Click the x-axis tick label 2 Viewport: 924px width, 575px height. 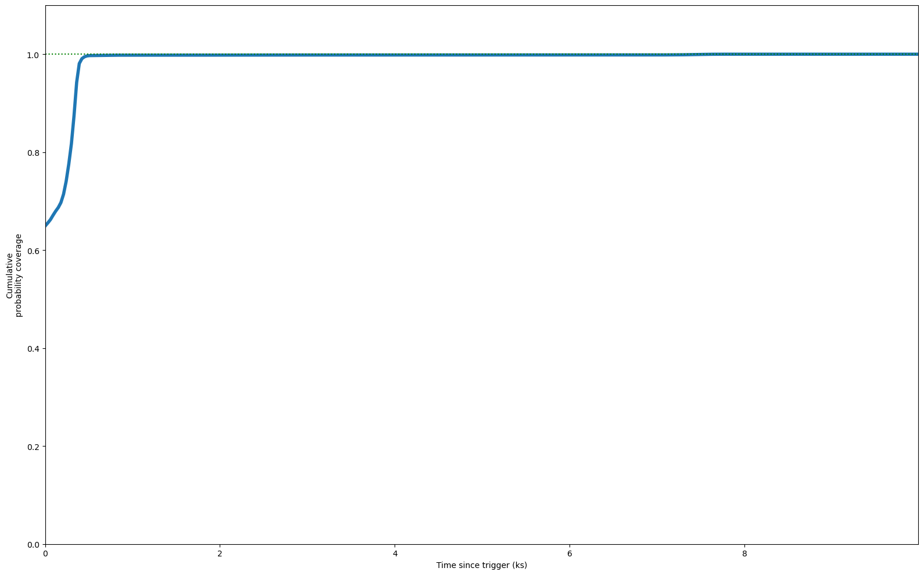[220, 554]
